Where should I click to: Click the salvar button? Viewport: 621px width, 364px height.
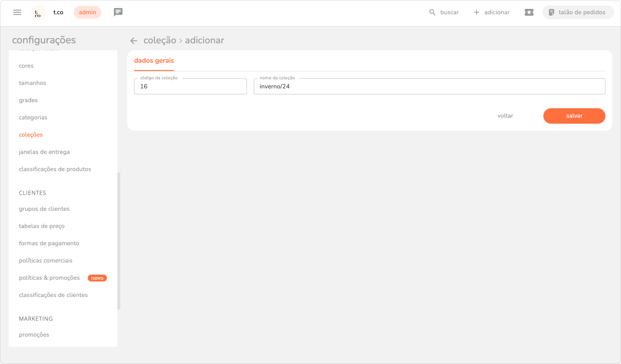574,116
